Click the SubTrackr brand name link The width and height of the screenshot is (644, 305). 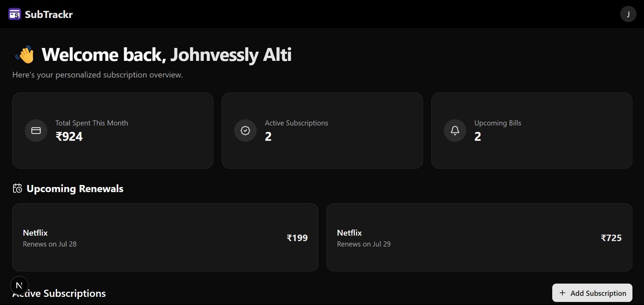point(49,14)
